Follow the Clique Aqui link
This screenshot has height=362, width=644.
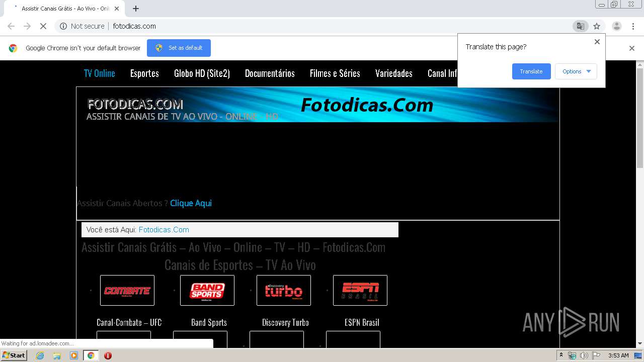(191, 203)
